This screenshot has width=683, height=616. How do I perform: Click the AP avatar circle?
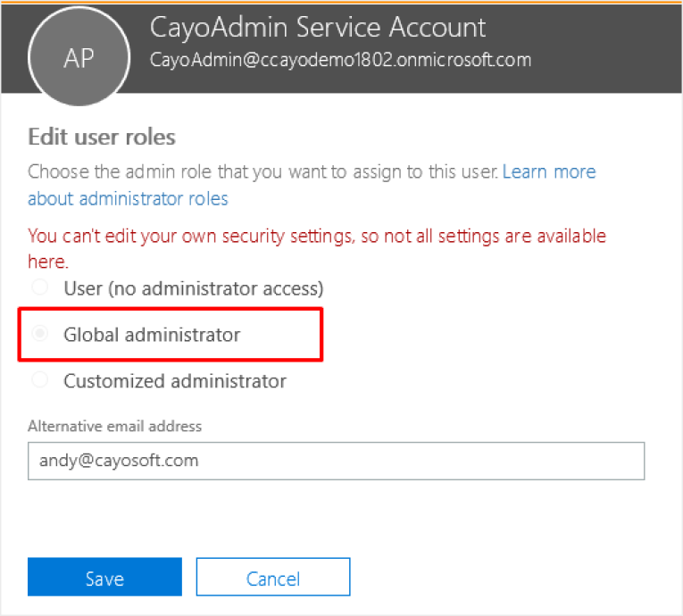coord(79,56)
